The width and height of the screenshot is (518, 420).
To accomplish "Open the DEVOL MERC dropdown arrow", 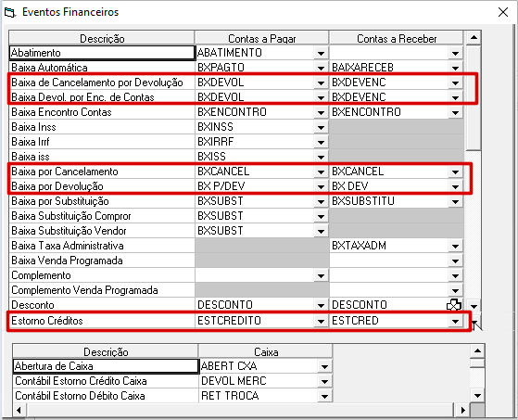I will pos(324,381).
